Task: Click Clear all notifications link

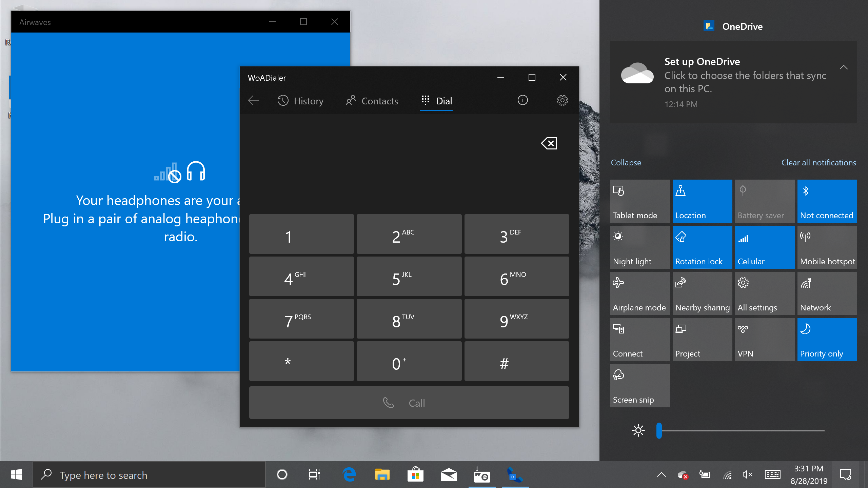Action: [818, 163]
